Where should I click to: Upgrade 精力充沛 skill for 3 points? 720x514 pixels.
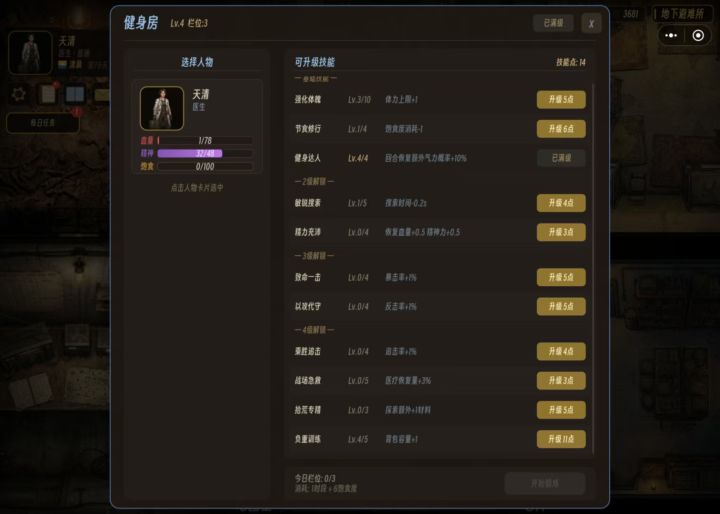[x=561, y=232]
